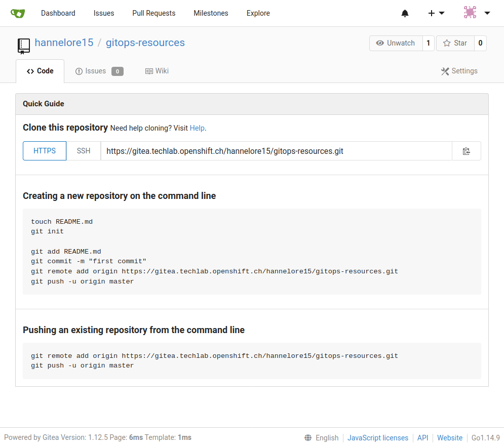Open notifications via the bell icon
The image size is (504, 448).
(x=405, y=13)
